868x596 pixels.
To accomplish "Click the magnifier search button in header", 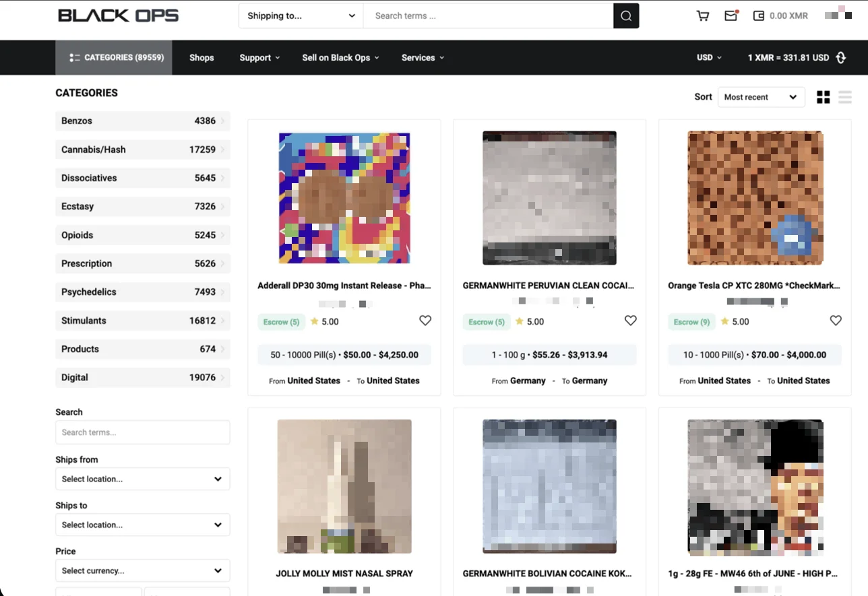I will [626, 16].
